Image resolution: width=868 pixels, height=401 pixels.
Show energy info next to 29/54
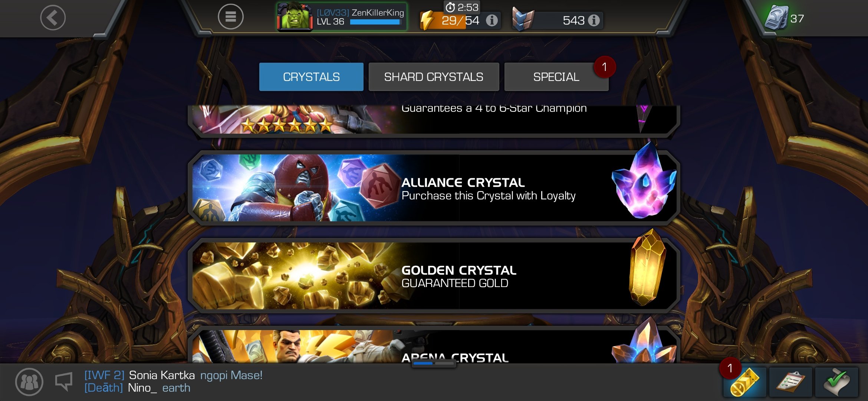coord(492,20)
